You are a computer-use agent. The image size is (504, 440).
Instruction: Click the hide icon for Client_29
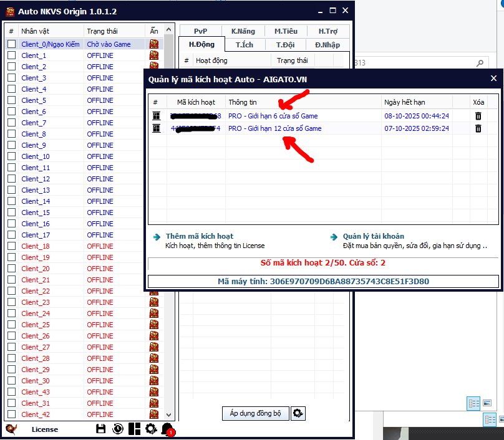154,370
